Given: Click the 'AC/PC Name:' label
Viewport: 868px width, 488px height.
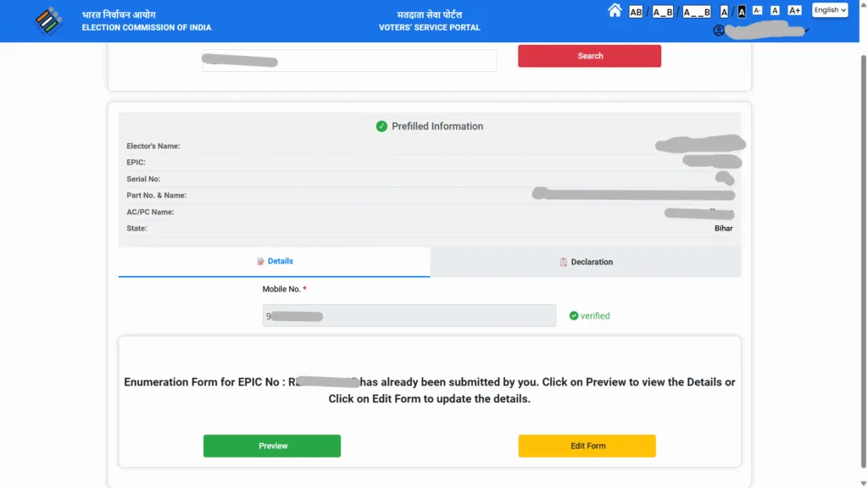Looking at the screenshot, I should click(150, 212).
